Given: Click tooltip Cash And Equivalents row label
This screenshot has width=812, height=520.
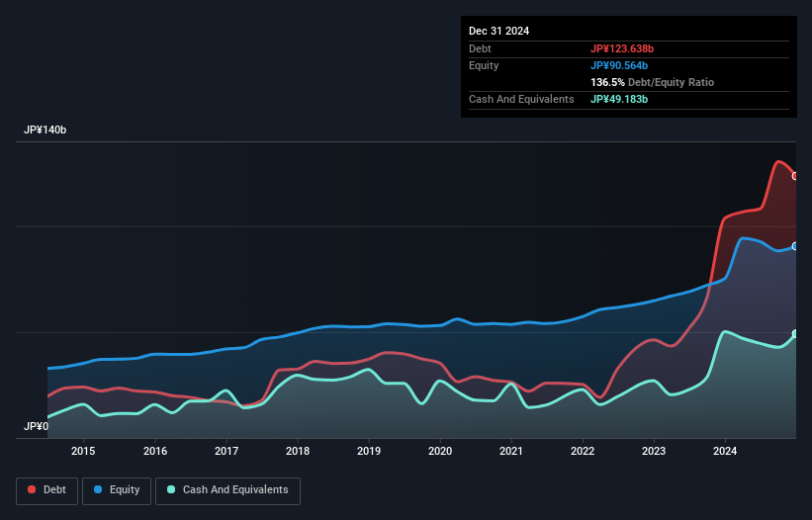Looking at the screenshot, I should pos(521,99).
